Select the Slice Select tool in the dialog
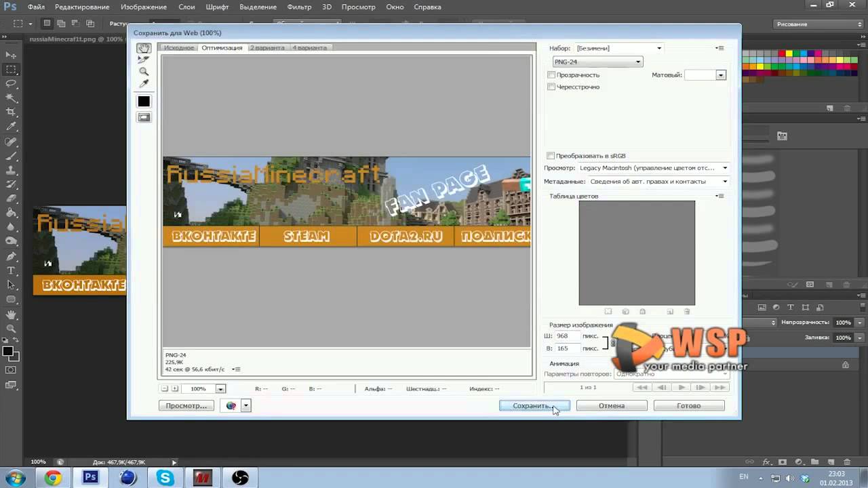The image size is (868, 488). [x=144, y=60]
